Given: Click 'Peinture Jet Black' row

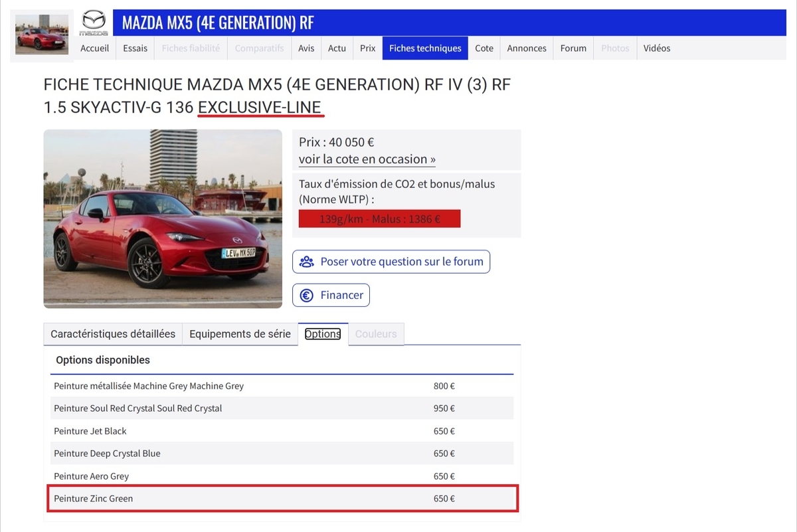Looking at the screenshot, I should [x=282, y=431].
